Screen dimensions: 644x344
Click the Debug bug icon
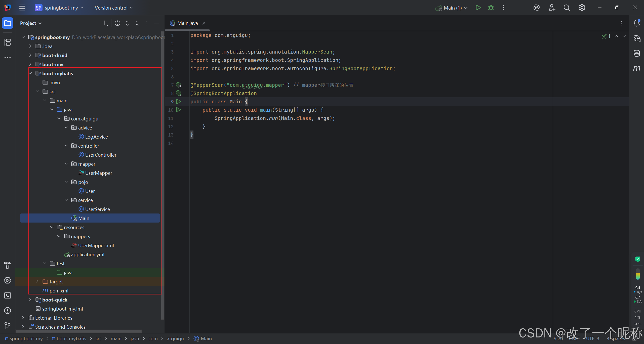tap(491, 8)
